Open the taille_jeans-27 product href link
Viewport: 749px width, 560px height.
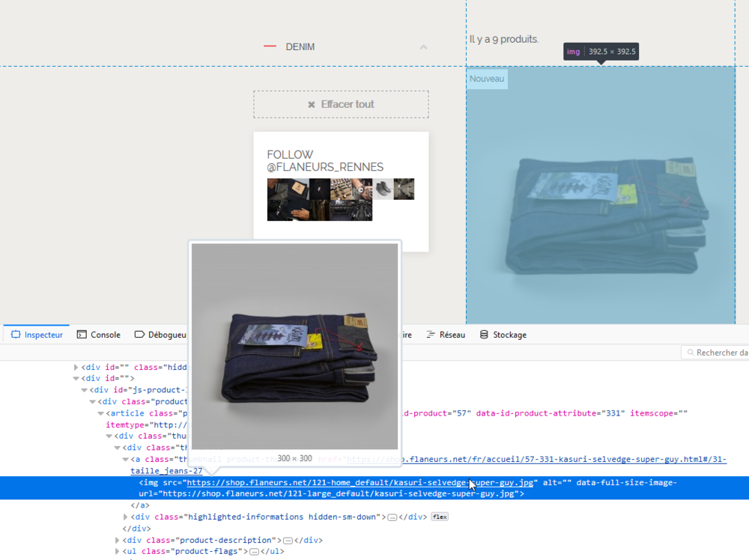(166, 471)
